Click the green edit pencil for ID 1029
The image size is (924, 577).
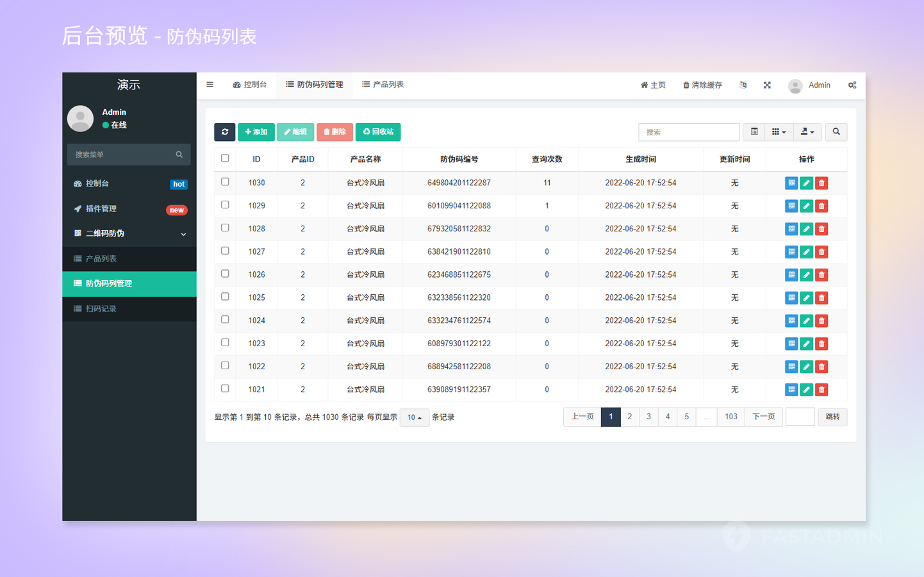coord(806,206)
